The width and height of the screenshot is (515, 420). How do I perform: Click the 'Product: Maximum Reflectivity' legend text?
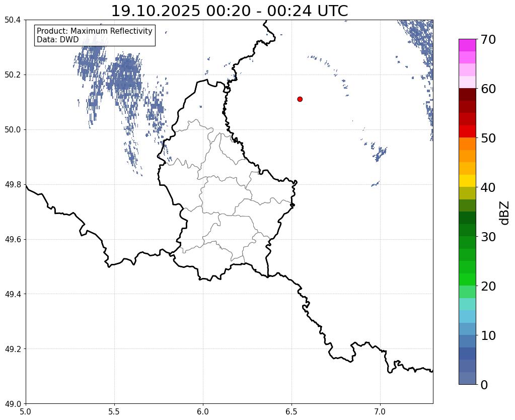(95, 31)
